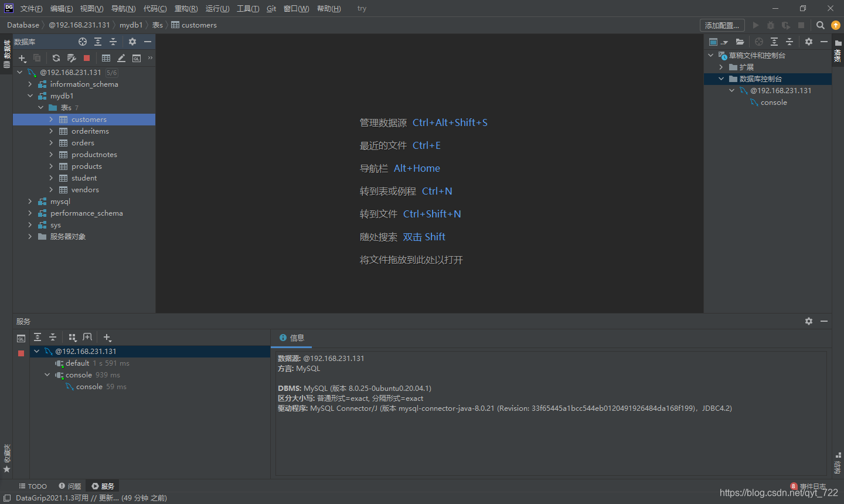844x504 pixels.
Task: Expand the products table node
Action: 51,166
